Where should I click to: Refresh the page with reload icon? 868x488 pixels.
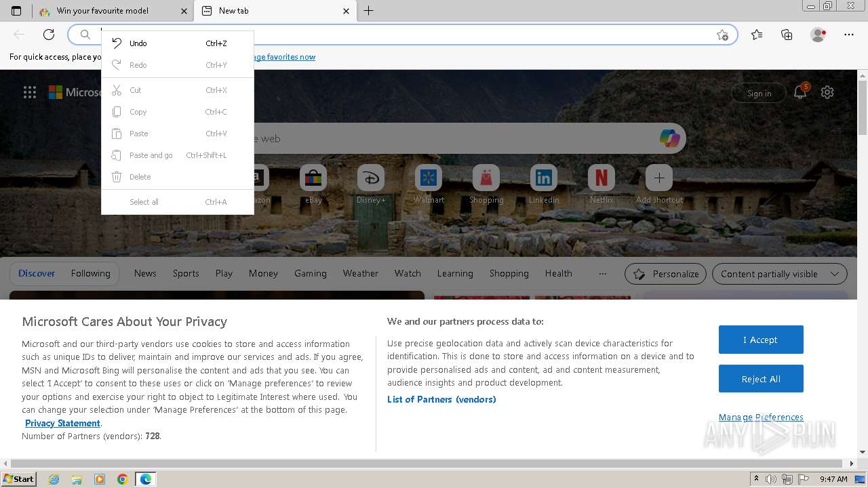click(49, 35)
